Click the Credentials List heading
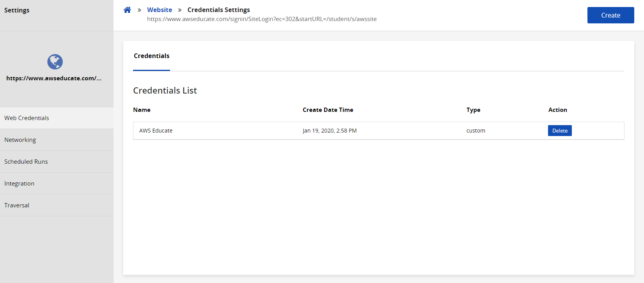The width and height of the screenshot is (644, 283). [165, 90]
